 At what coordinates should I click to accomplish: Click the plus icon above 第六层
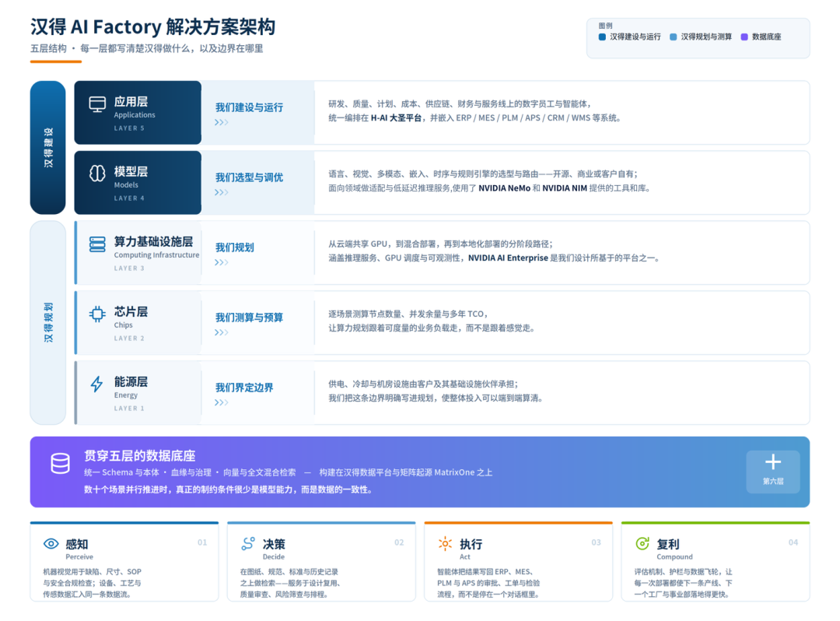point(772,462)
